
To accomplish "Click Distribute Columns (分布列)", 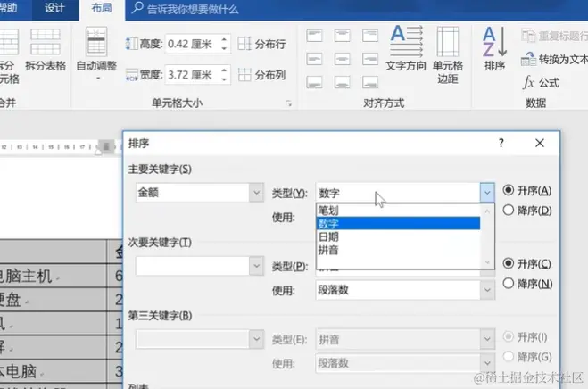I will 261,75.
